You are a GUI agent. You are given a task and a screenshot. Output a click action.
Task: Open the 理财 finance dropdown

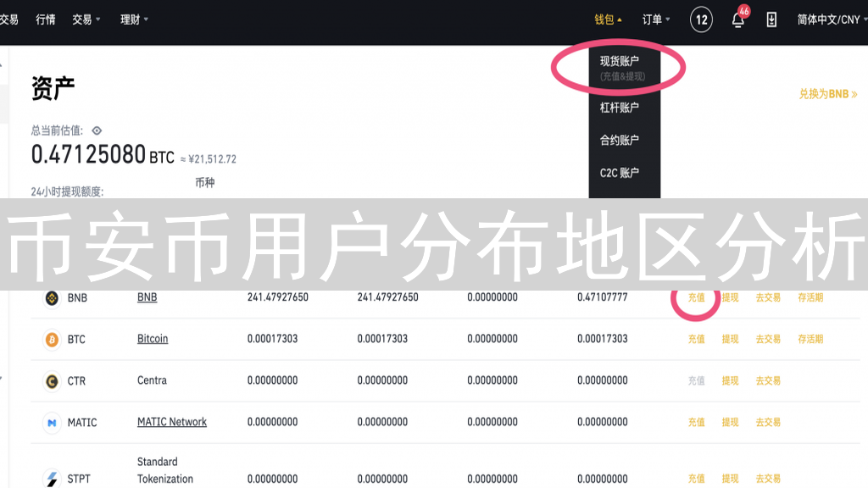point(134,20)
